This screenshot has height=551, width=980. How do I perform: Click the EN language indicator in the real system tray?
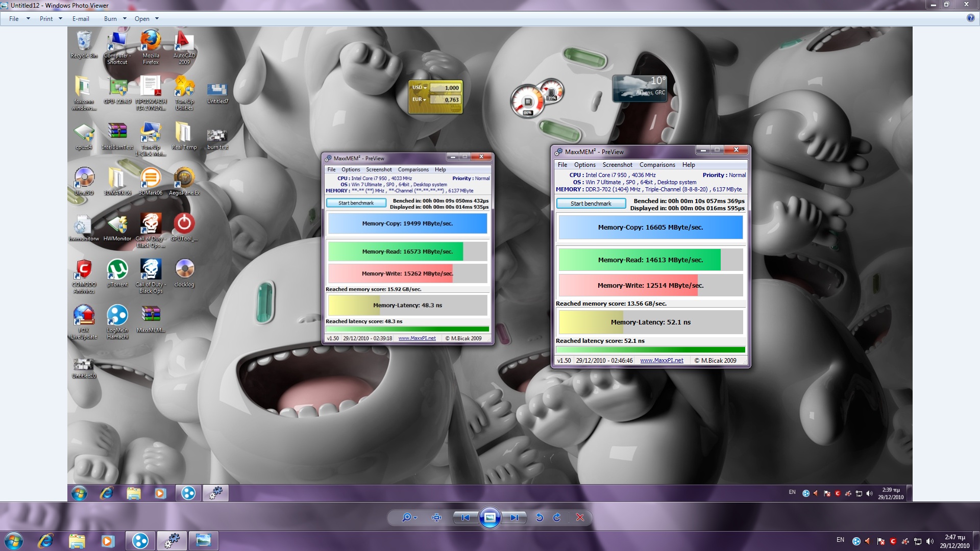840,540
